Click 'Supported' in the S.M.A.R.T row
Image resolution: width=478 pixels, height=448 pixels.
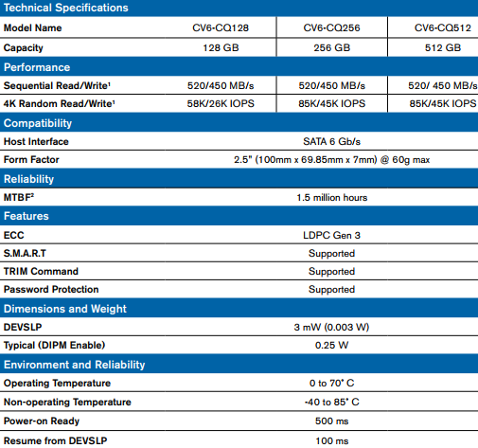(x=331, y=254)
